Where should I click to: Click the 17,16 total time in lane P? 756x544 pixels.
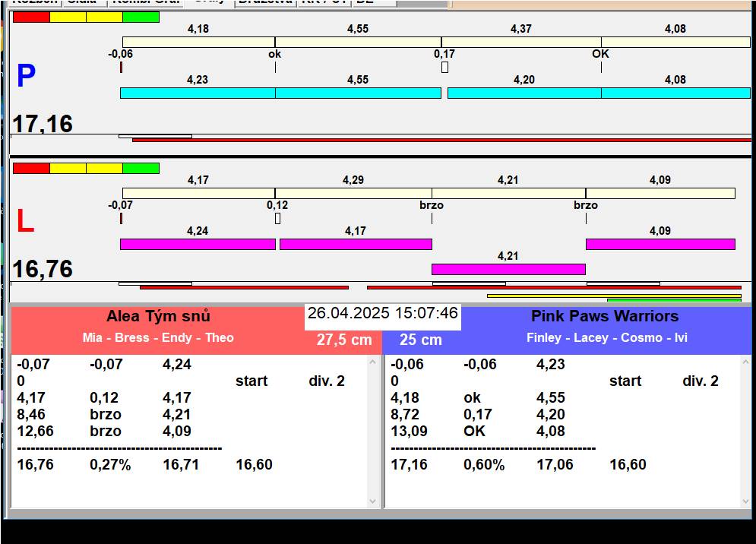[43, 124]
